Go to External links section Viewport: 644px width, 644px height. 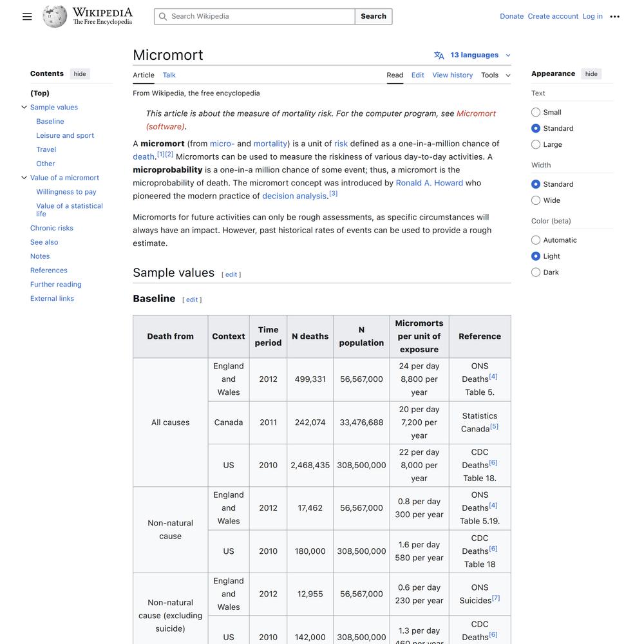[52, 299]
